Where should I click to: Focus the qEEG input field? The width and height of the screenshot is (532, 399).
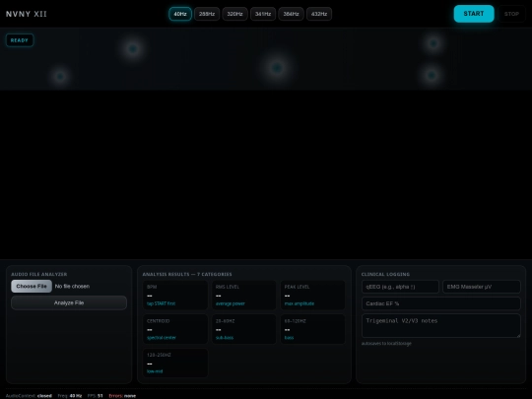400,287
